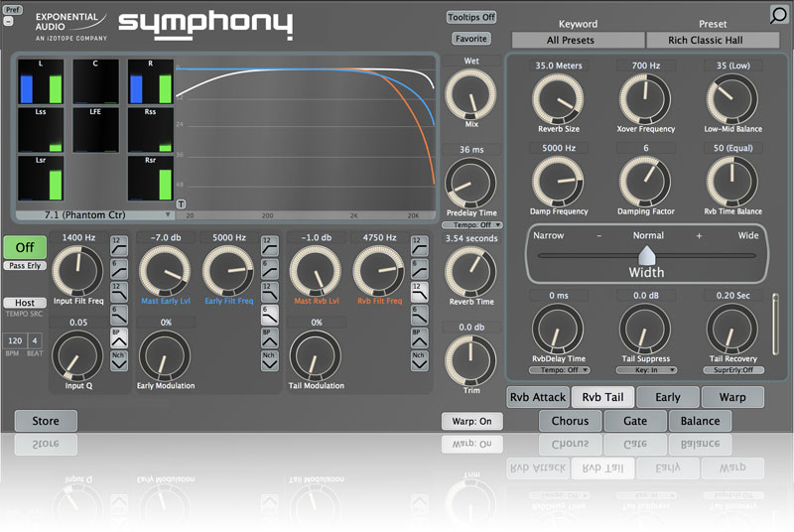The width and height of the screenshot is (794, 532).
Task: Toggle the Warp: On switch
Action: pos(471,421)
